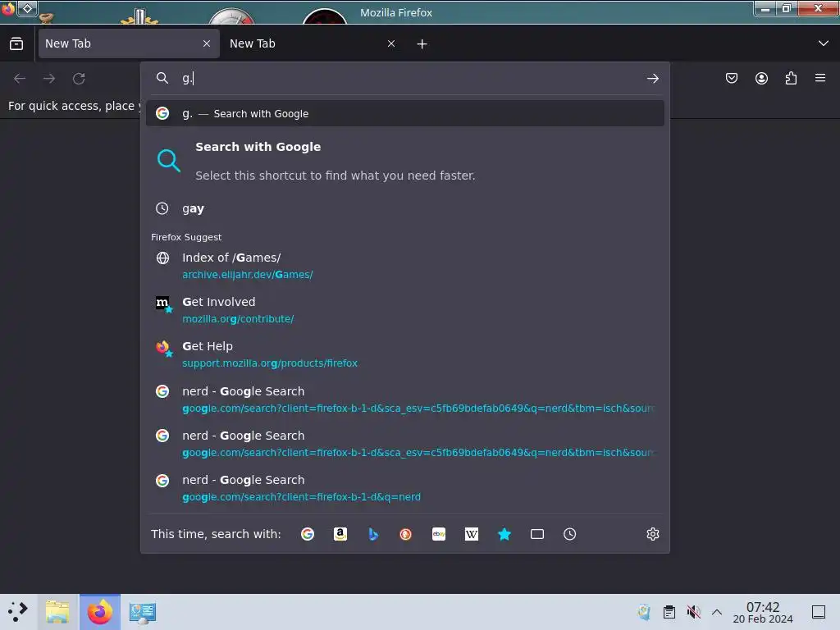This screenshot has height=630, width=840.
Task: Go forward with the forward arrow
Action: click(49, 79)
